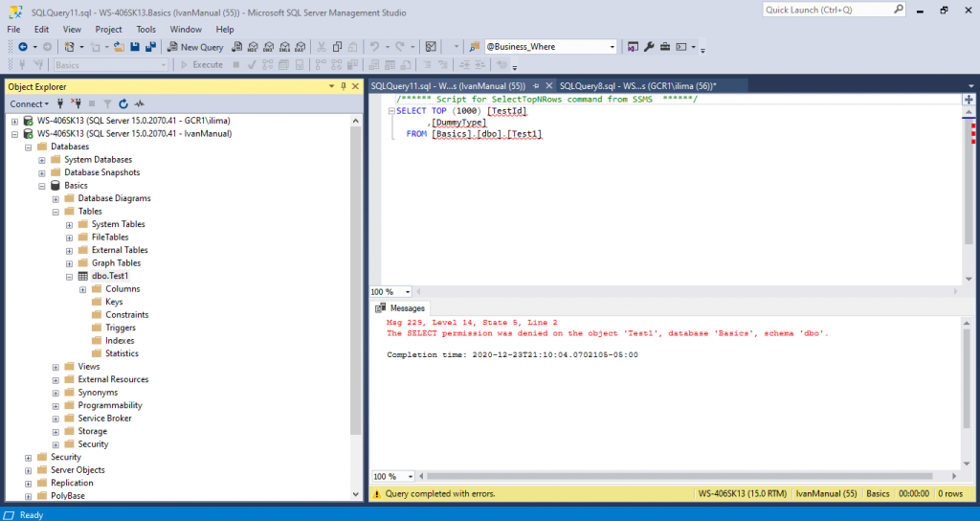Screen dimensions: 980x521
Task: Open the available databases combo showing Basics
Action: (111, 65)
